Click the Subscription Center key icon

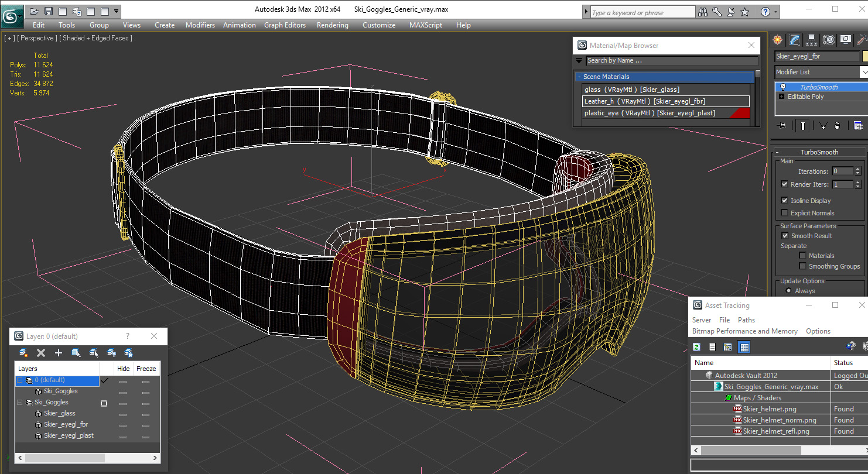[717, 12]
